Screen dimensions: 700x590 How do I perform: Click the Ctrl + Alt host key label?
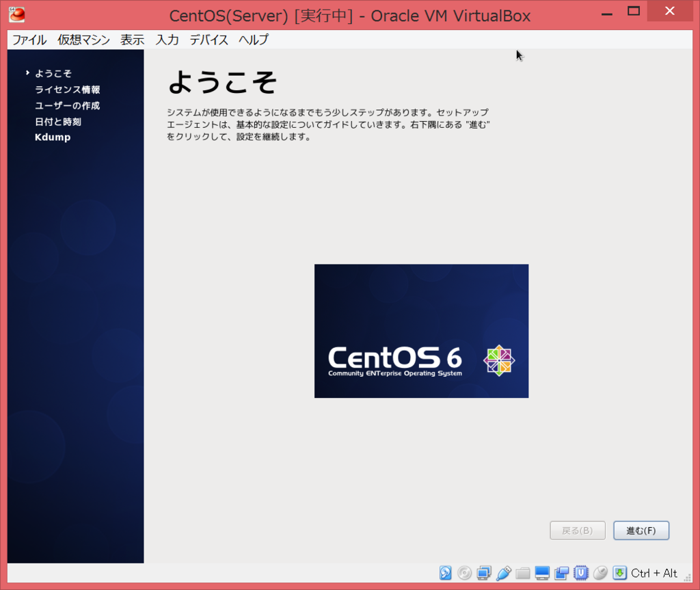(654, 573)
